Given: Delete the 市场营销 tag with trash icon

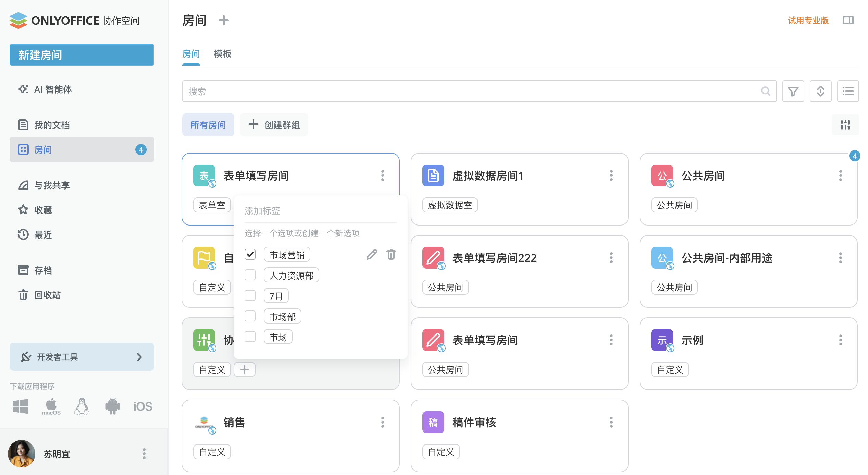Looking at the screenshot, I should pyautogui.click(x=391, y=255).
